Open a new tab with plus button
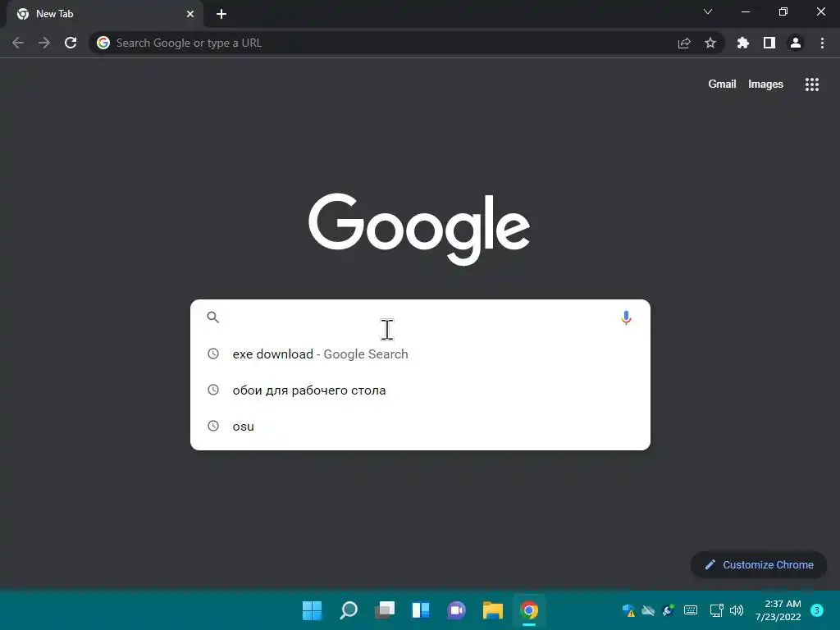The width and height of the screenshot is (840, 630). tap(221, 14)
